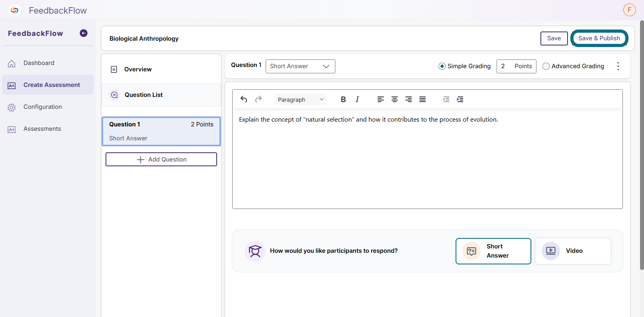The height and width of the screenshot is (317, 644).
Task: Click the Create Assessment A+ icon
Action: [12, 86]
